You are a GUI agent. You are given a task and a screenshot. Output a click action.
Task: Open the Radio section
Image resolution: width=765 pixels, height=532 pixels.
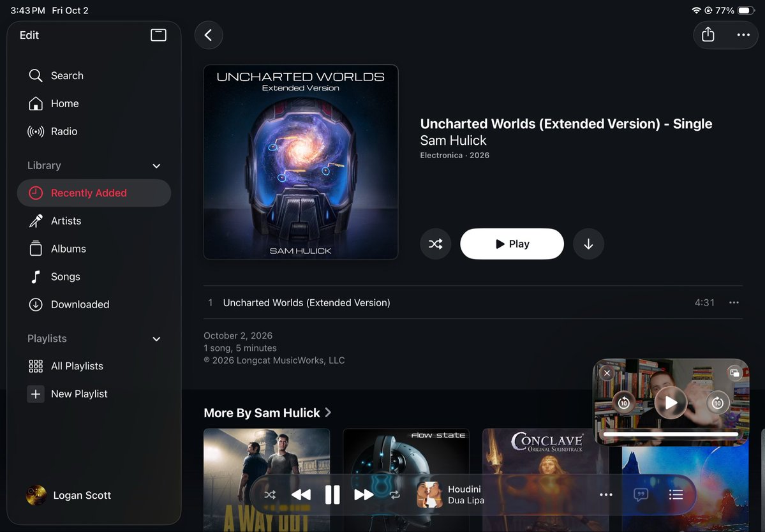(x=94, y=131)
